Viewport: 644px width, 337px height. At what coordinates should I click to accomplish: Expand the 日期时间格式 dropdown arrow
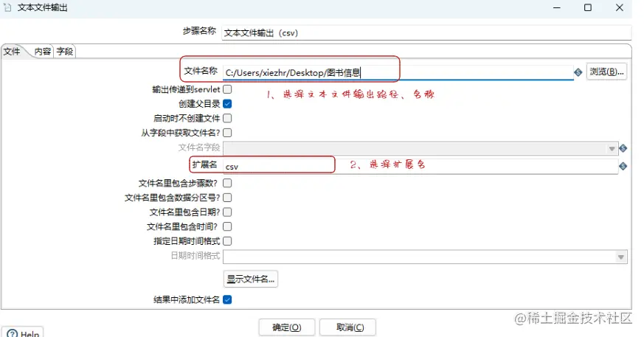621,257
